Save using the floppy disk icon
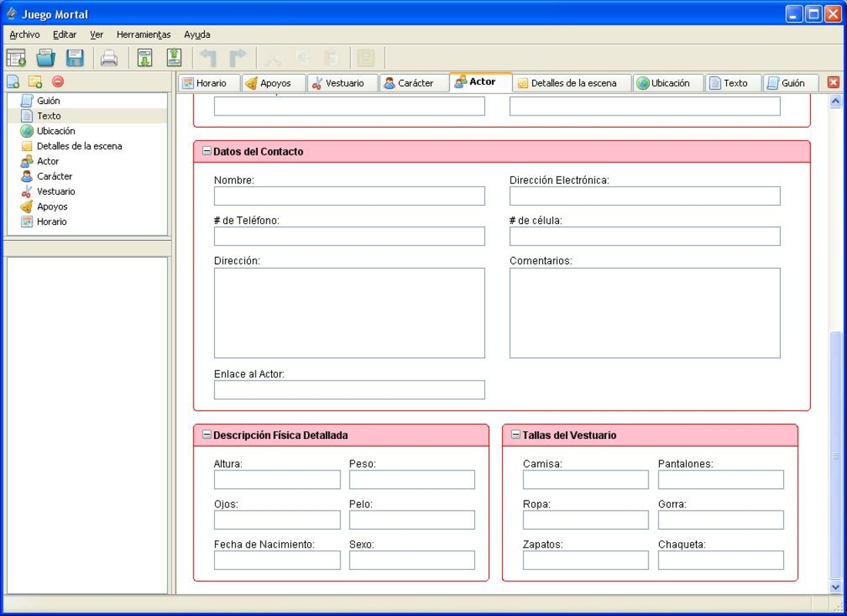Image resolution: width=847 pixels, height=616 pixels. tap(75, 58)
